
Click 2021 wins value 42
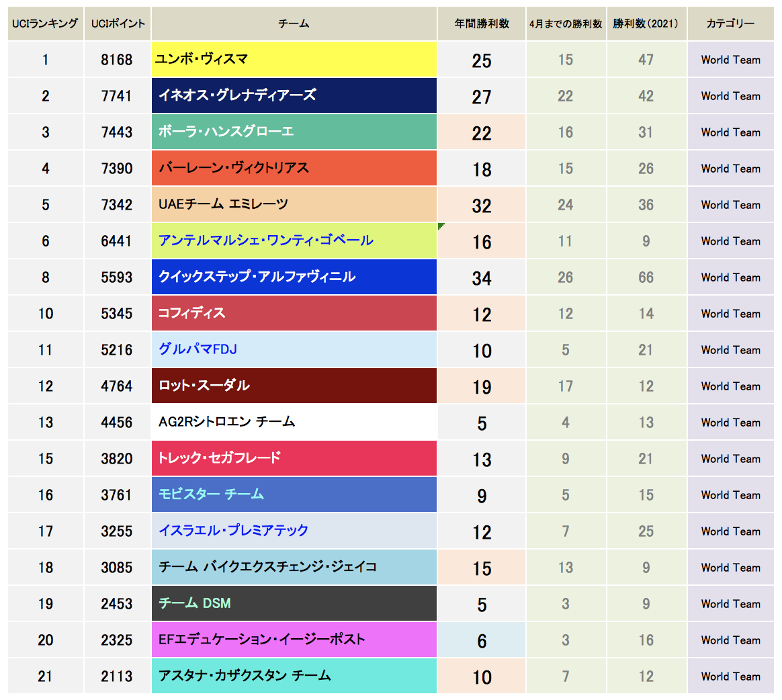point(646,96)
